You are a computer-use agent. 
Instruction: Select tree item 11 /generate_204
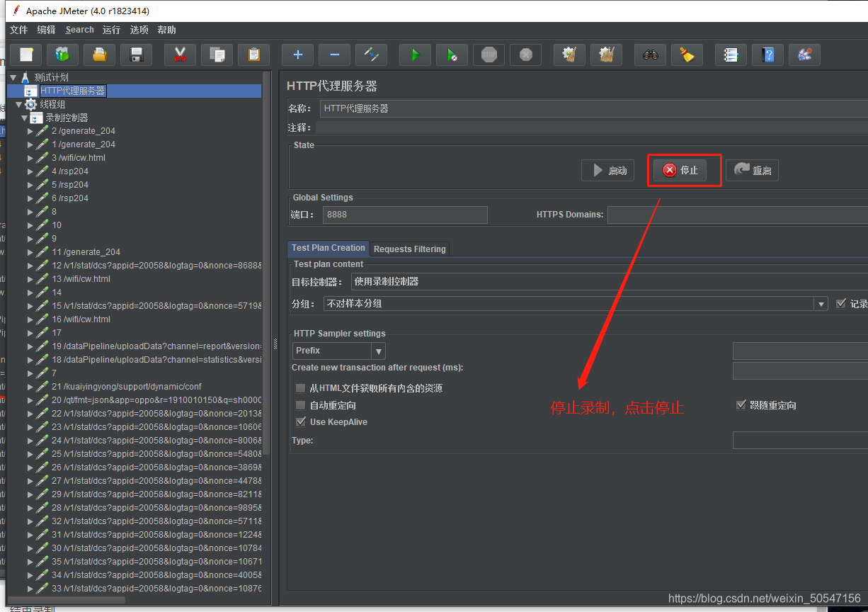coord(86,252)
